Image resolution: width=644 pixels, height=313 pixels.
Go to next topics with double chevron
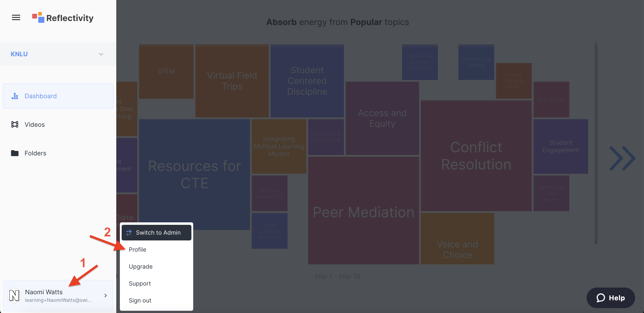click(622, 158)
